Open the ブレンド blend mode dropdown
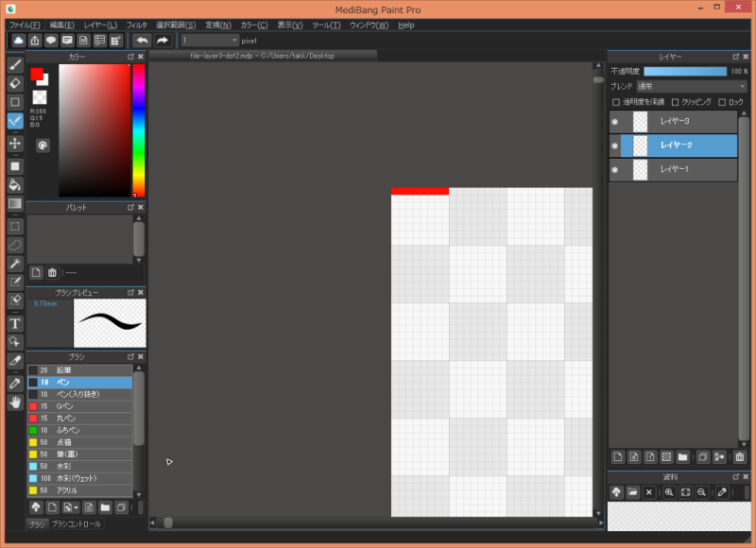The image size is (756, 548). 690,86
